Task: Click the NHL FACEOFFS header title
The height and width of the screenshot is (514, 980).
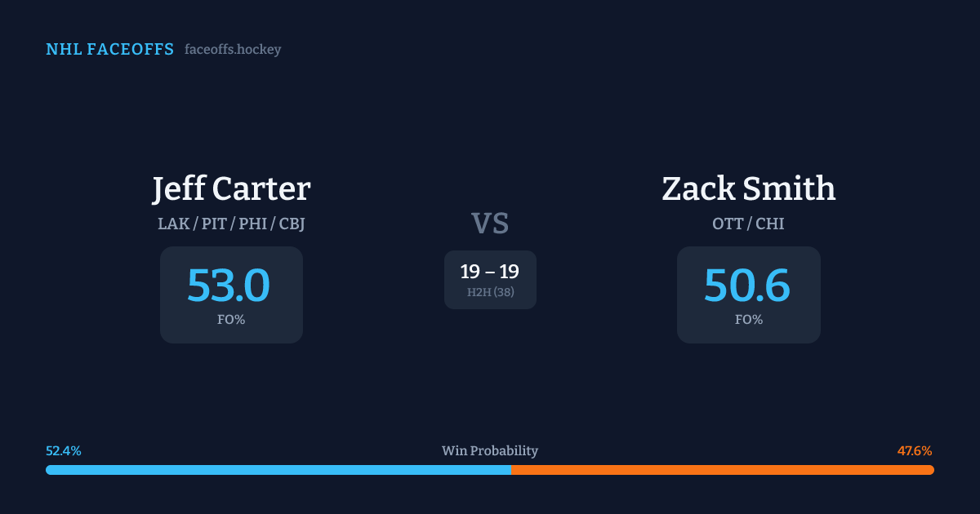Action: 109,50
